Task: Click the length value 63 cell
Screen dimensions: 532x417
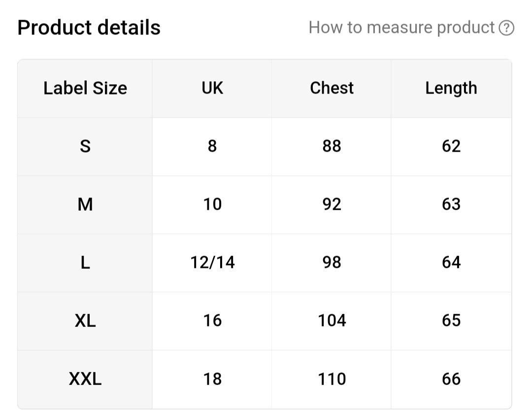Action: click(451, 205)
